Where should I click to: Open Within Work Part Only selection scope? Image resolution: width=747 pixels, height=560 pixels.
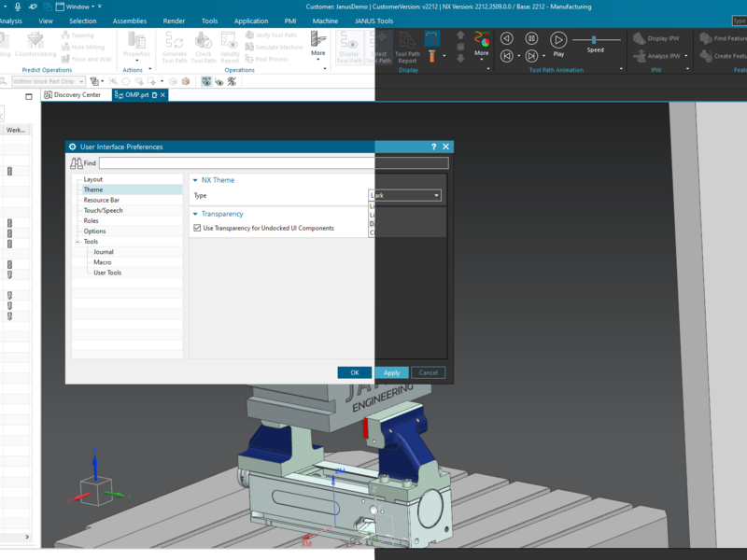49,81
